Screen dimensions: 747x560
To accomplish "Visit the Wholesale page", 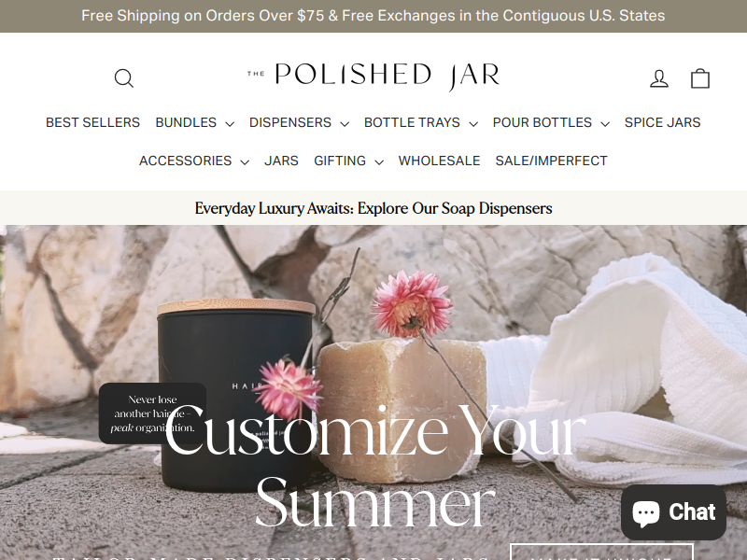I will click(439, 161).
